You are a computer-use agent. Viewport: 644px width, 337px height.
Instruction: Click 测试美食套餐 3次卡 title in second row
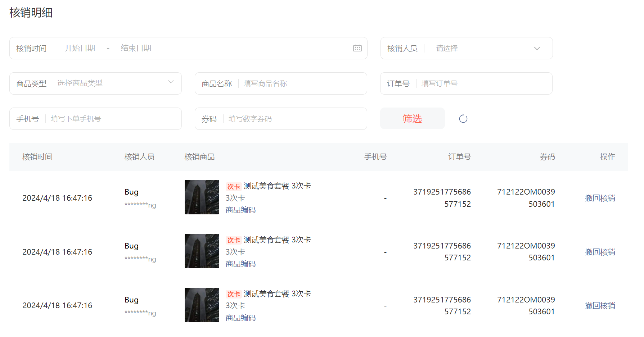pos(277,240)
